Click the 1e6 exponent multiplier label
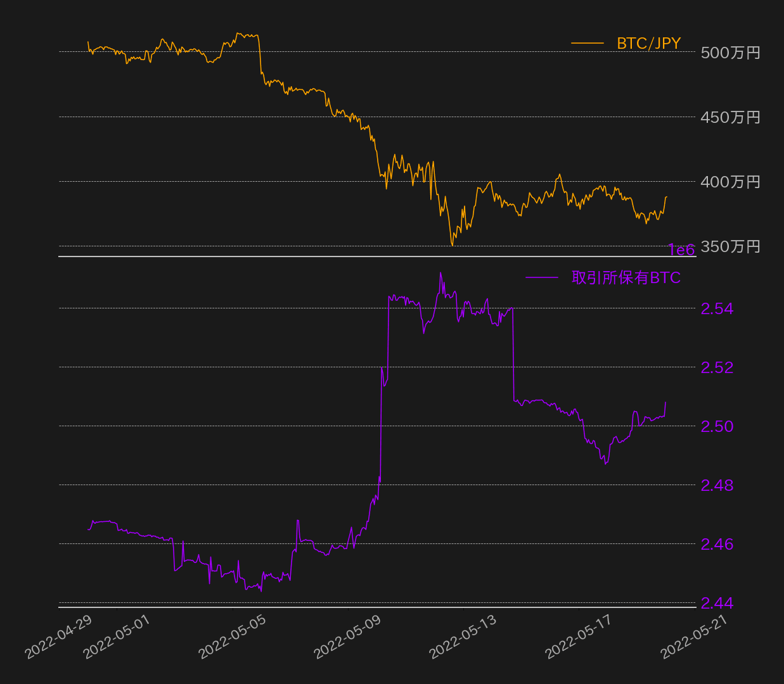784x684 pixels. [681, 250]
